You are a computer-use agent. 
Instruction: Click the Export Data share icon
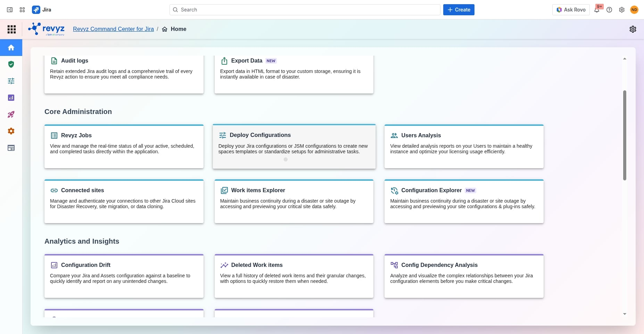[224, 61]
